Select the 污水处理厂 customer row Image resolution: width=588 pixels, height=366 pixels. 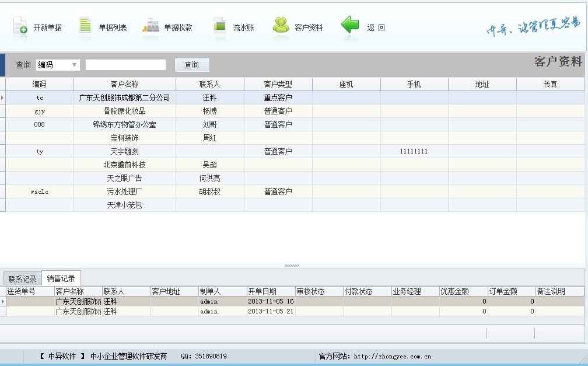125,191
